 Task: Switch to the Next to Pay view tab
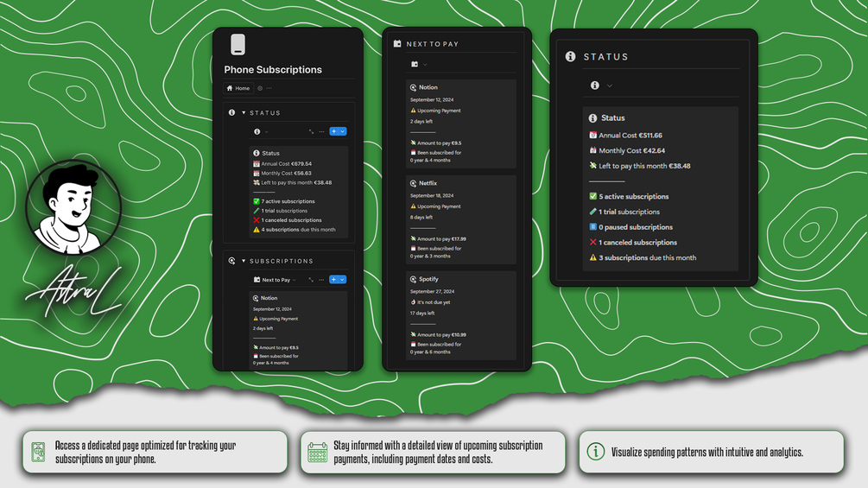click(272, 280)
